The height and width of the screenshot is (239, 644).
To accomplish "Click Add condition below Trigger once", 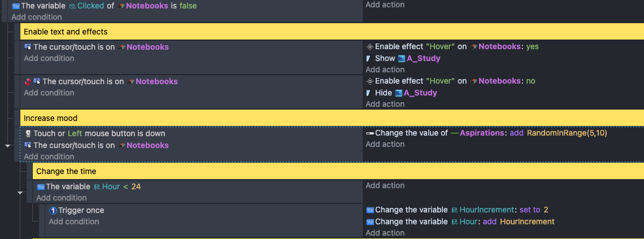I will click(73, 221).
